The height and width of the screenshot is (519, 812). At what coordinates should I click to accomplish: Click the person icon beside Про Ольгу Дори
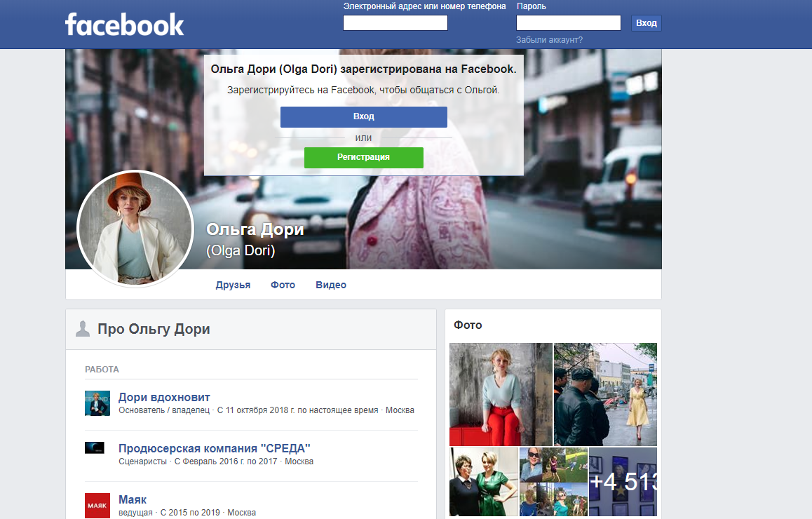point(83,328)
